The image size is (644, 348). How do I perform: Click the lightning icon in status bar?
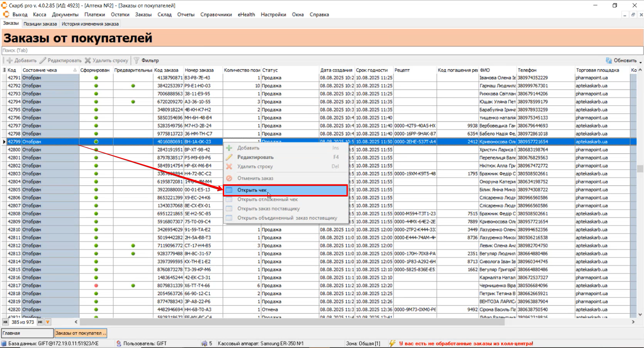392,343
